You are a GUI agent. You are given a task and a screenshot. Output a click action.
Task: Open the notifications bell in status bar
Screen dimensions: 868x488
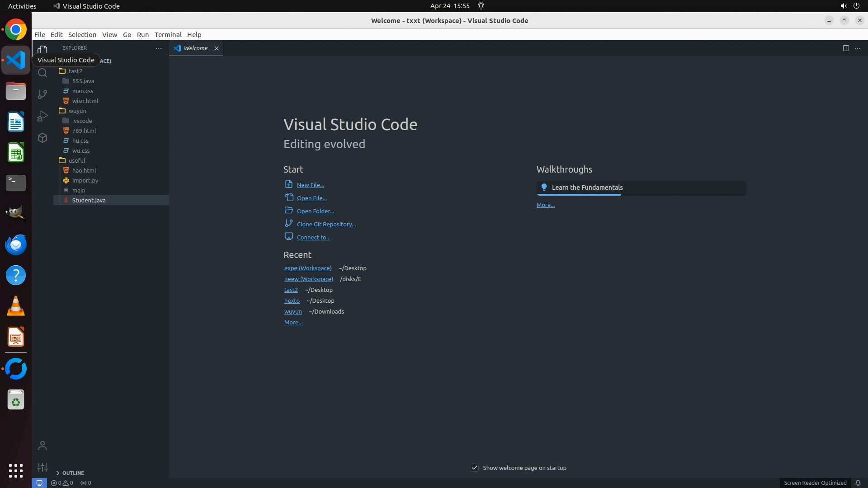858,483
